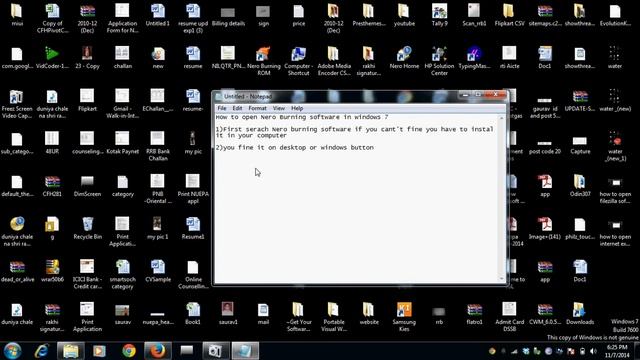Select Kotak Paynet desktop icon
The image size is (640, 360).
(122, 143)
